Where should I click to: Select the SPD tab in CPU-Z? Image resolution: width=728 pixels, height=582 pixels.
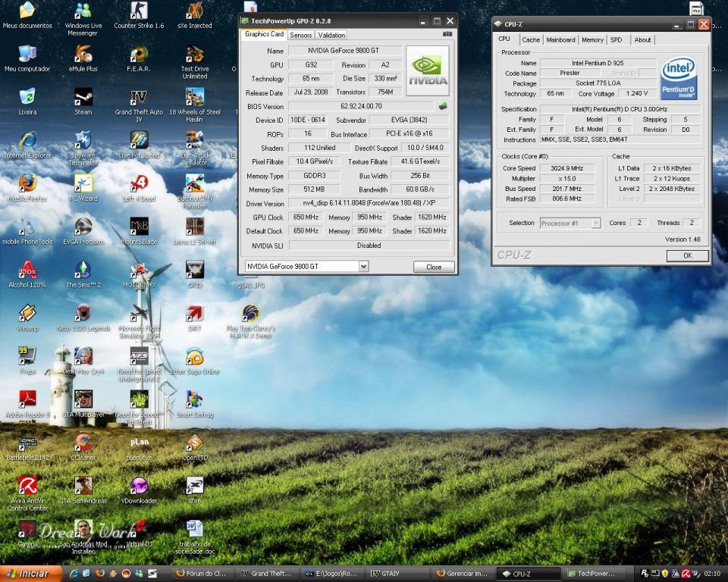616,39
